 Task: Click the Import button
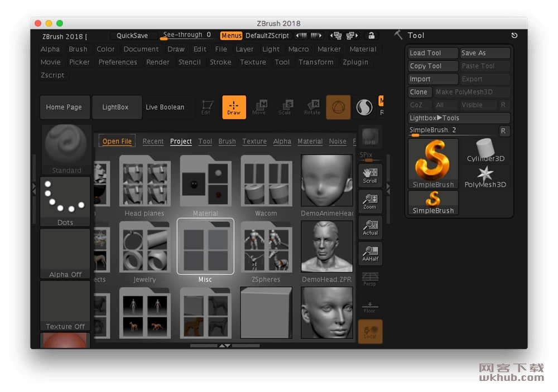433,79
